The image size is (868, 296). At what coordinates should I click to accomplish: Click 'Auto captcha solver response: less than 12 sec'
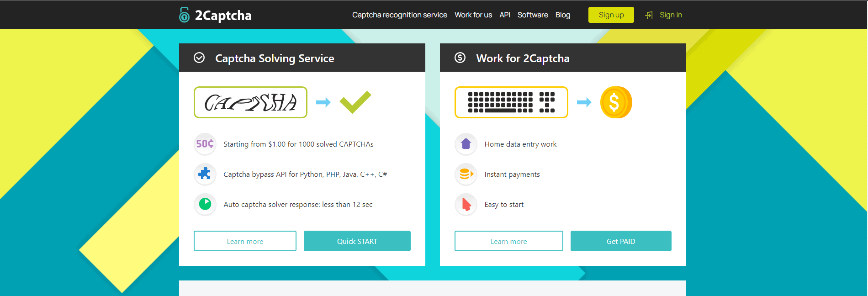298,204
